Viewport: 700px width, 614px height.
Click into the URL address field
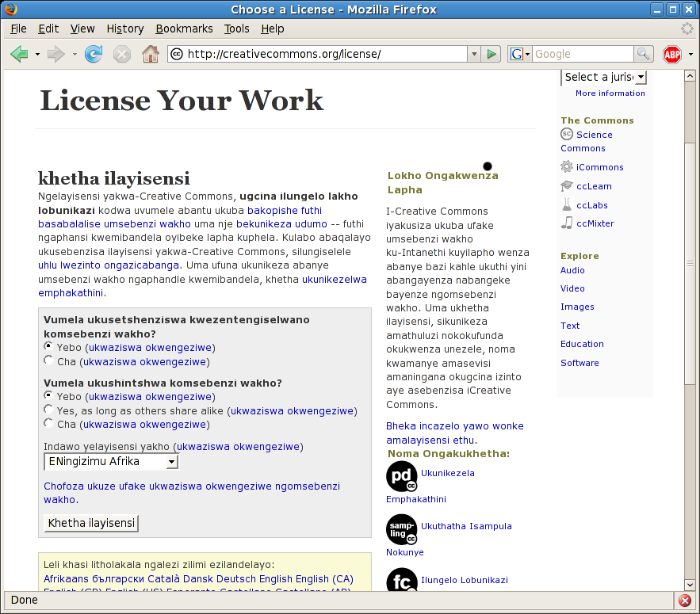click(x=326, y=55)
